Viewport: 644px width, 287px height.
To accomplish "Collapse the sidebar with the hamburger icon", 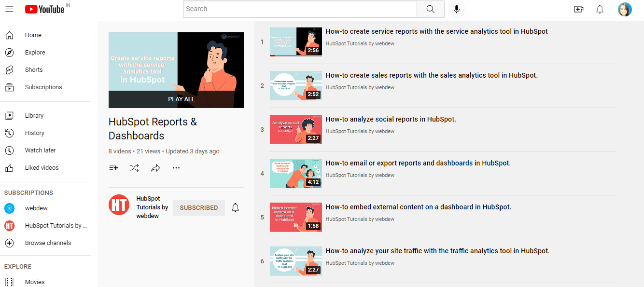I will (x=9, y=9).
